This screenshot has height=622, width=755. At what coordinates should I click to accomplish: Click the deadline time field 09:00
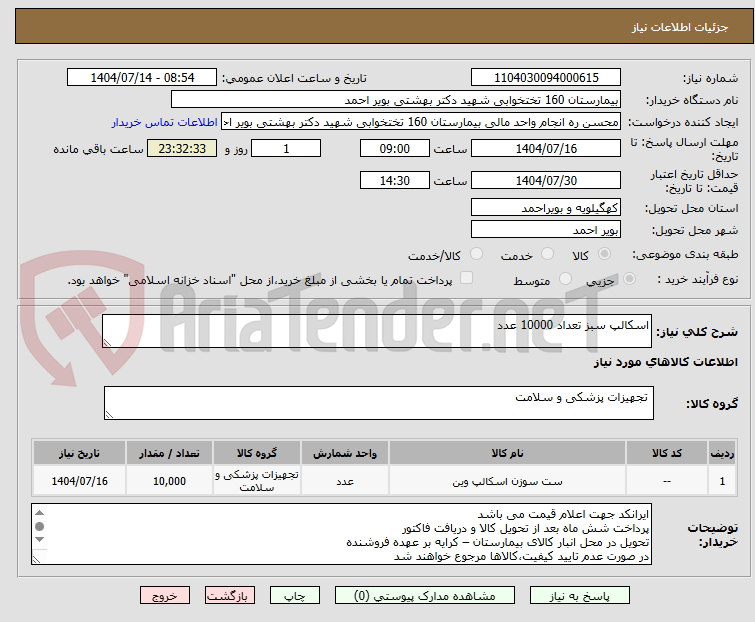394,148
